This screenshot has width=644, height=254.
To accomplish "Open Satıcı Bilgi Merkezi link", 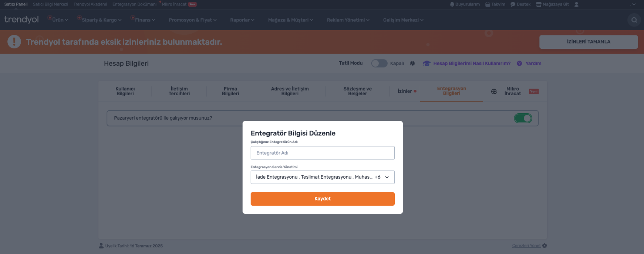I will click(x=51, y=4).
